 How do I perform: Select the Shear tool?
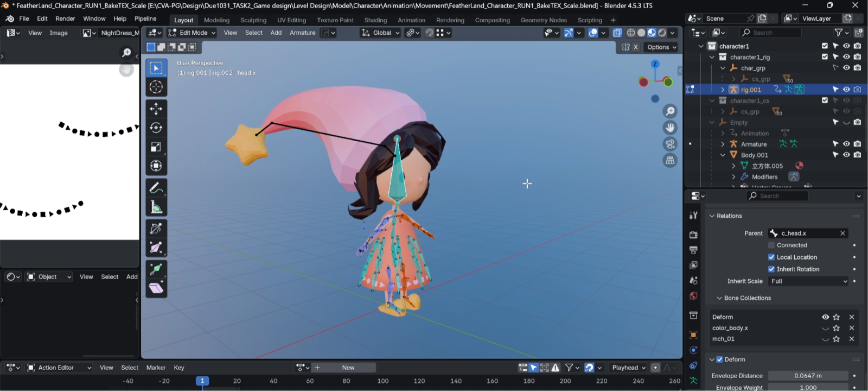156,288
